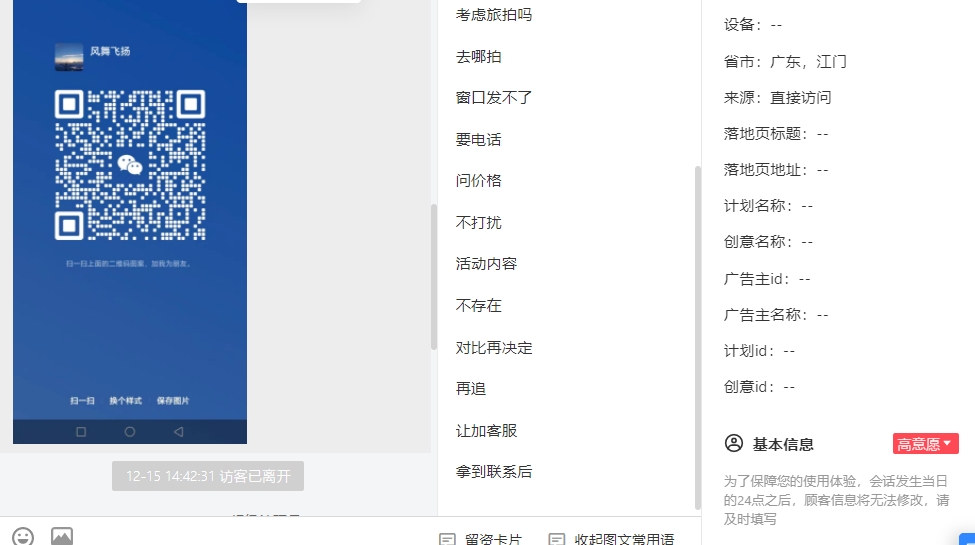Click the 计划id info row
Screen dimensions: 975x545
coord(759,351)
